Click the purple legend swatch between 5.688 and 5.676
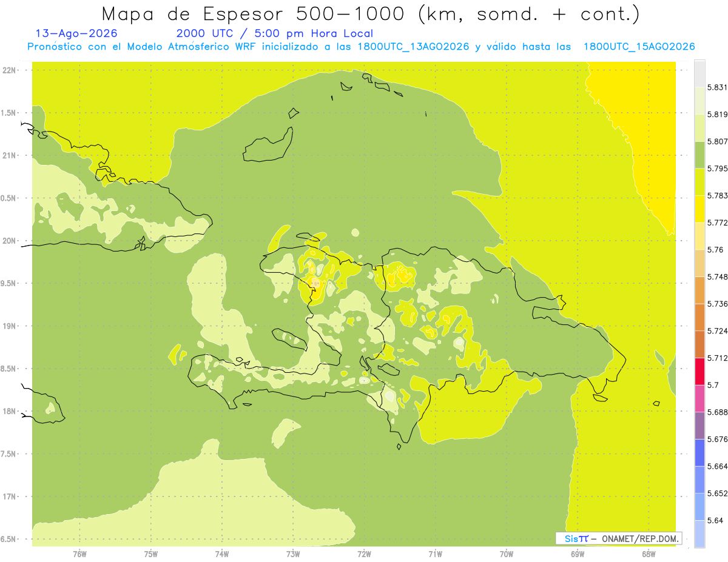The image size is (728, 562). 699,426
